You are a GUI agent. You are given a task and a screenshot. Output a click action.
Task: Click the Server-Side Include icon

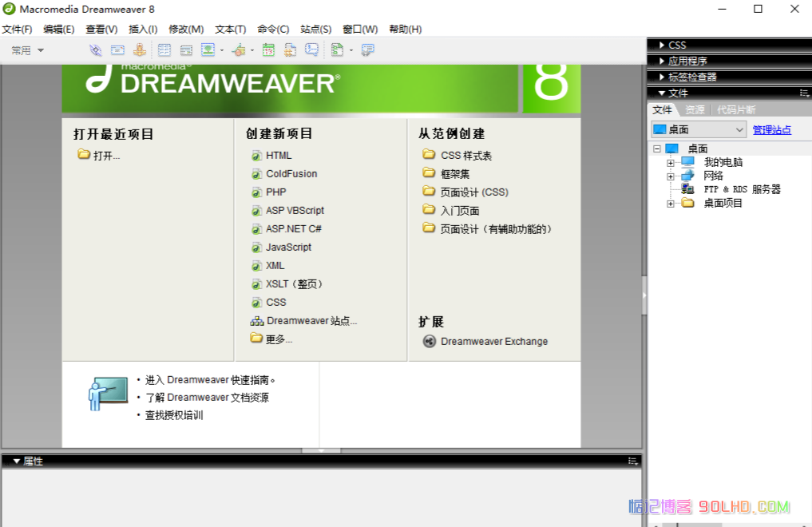click(x=290, y=50)
